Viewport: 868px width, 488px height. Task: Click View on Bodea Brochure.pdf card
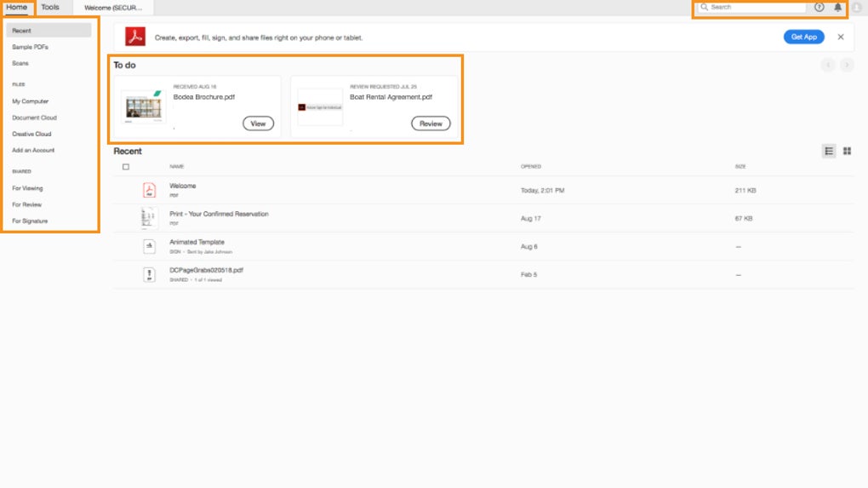258,123
